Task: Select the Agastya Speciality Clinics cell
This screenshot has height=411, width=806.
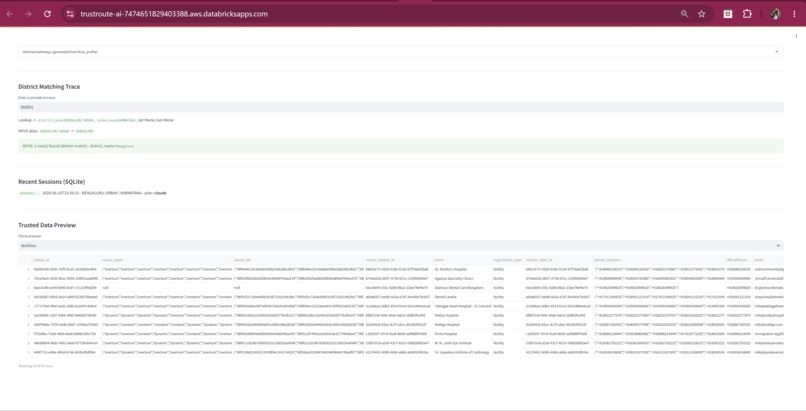Action: coord(462,278)
